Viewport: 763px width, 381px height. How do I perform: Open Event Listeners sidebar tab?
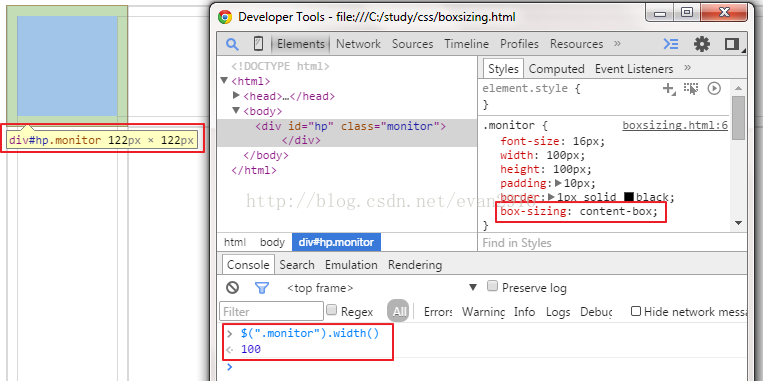(x=634, y=69)
